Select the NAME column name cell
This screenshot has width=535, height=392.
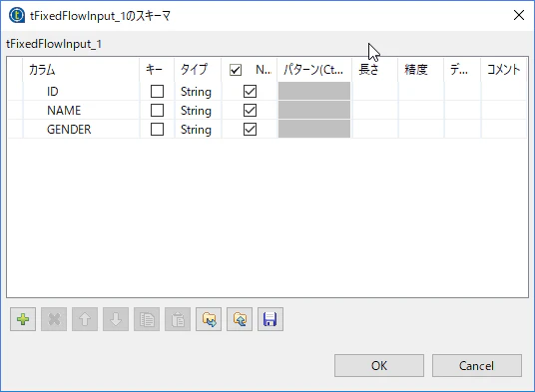pyautogui.click(x=81, y=111)
